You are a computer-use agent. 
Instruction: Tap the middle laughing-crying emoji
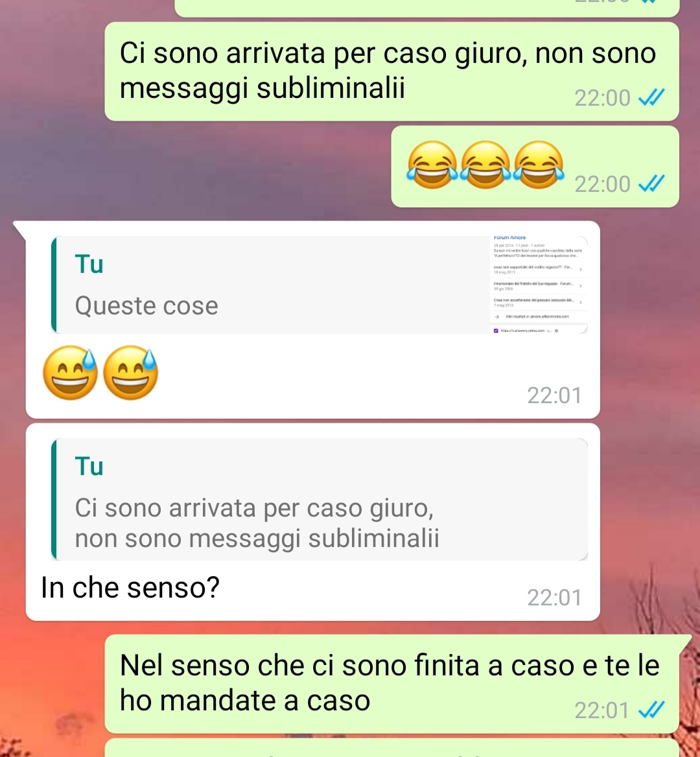[485, 165]
